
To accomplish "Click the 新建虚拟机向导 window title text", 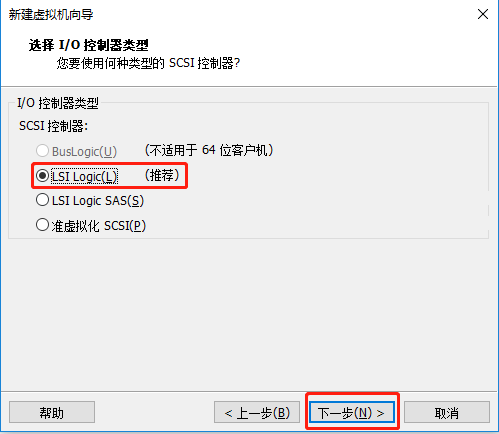I will 51,15.
